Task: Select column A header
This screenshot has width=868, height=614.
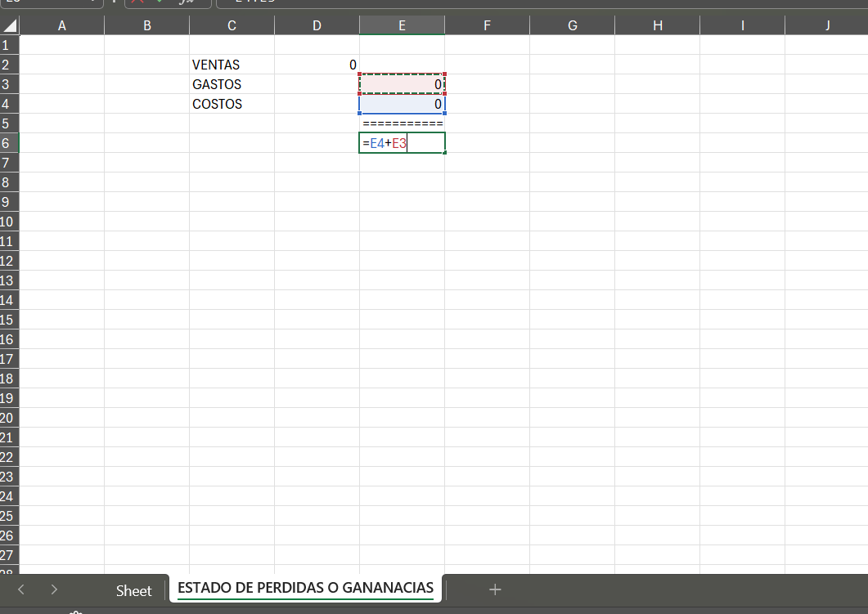Action: (62, 25)
